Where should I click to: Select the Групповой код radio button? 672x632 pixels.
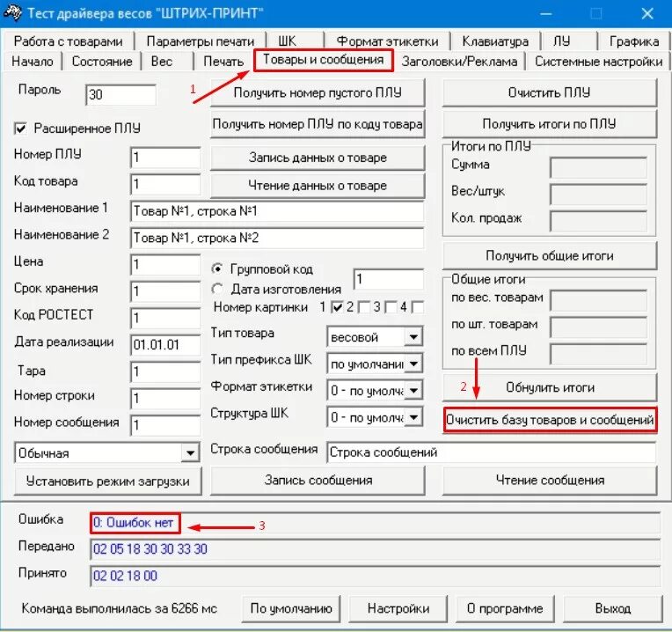[217, 268]
